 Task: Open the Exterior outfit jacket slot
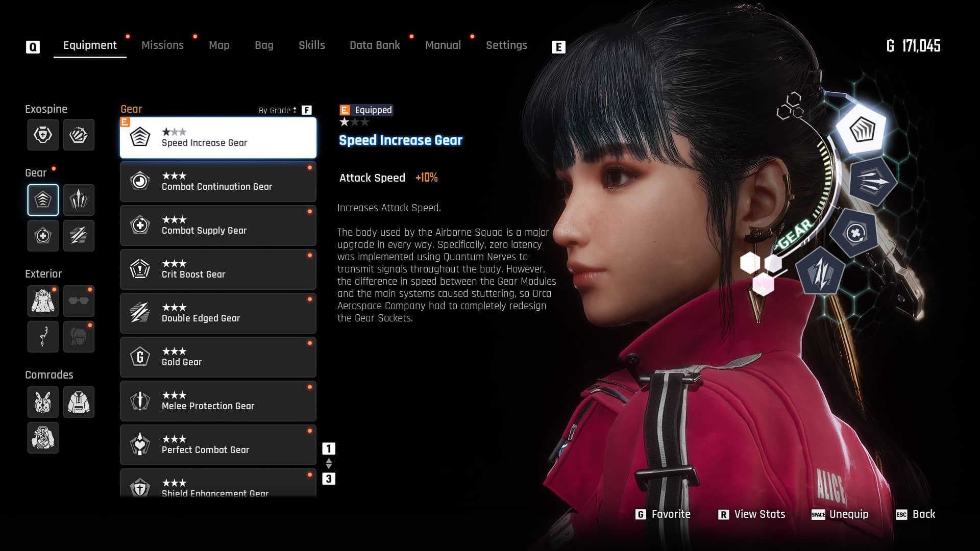coord(43,301)
